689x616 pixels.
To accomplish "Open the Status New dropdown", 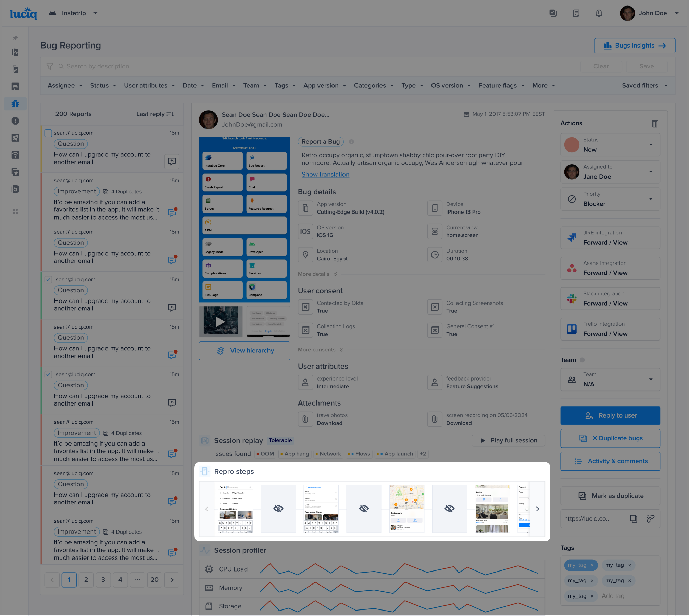I will coord(650,145).
